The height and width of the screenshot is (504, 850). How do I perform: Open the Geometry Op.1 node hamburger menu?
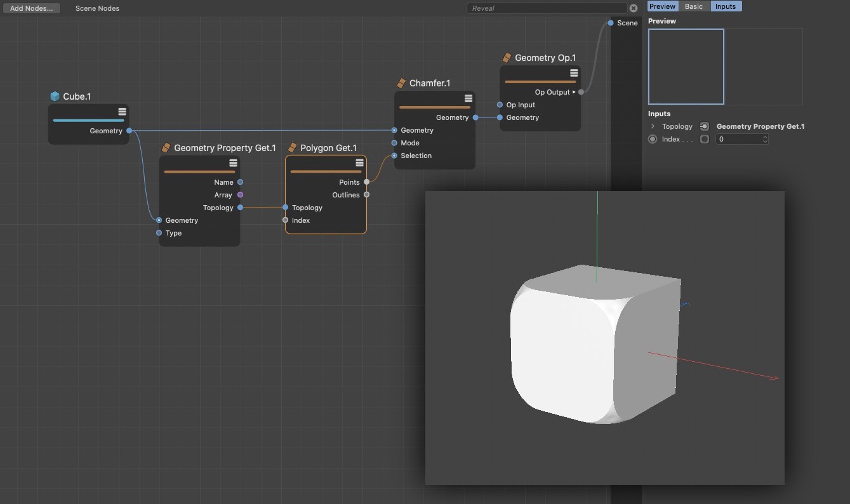tap(574, 73)
